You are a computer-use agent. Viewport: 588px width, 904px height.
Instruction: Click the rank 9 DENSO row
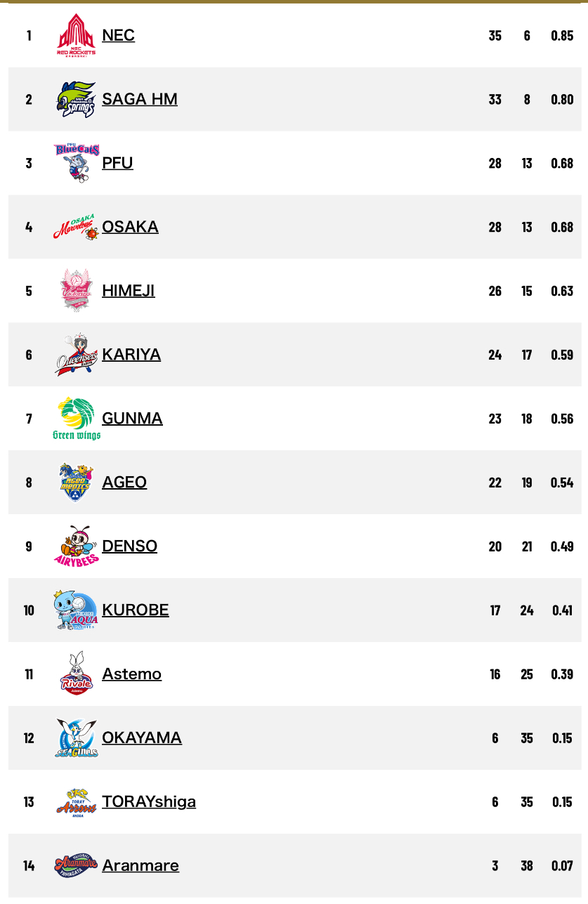click(316, 546)
